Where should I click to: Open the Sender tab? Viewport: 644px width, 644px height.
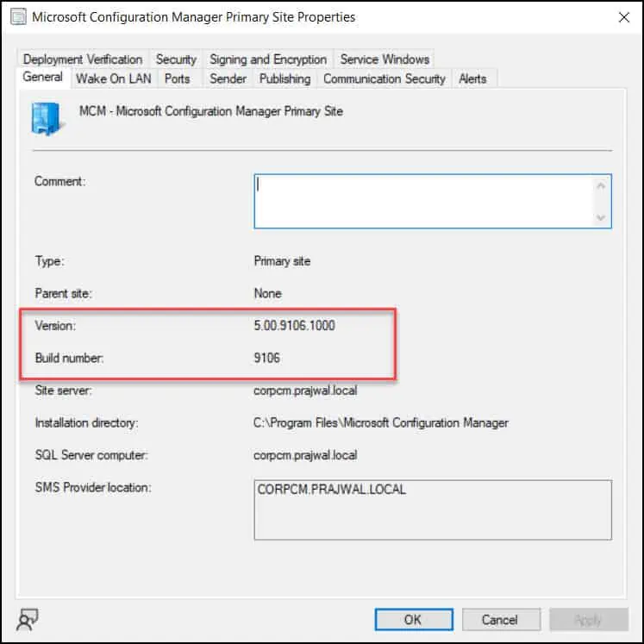coord(228,78)
